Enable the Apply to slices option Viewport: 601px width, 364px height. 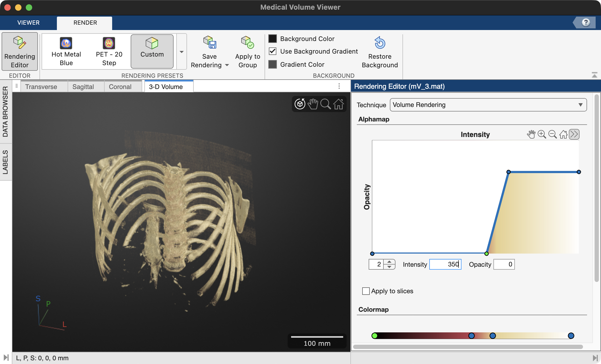pos(365,291)
